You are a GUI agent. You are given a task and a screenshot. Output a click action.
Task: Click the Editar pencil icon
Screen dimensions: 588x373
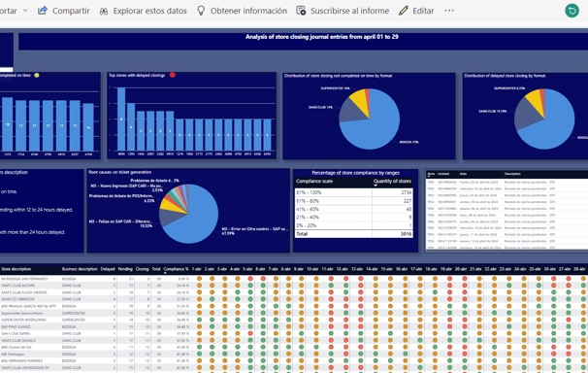pyautogui.click(x=404, y=11)
